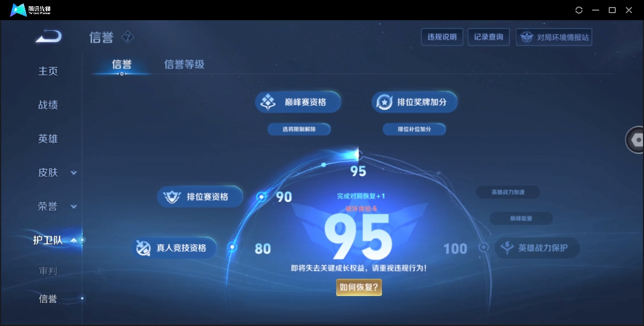Expand the 荣誉 submenu chevron
This screenshot has width=644, height=326.
click(74, 206)
